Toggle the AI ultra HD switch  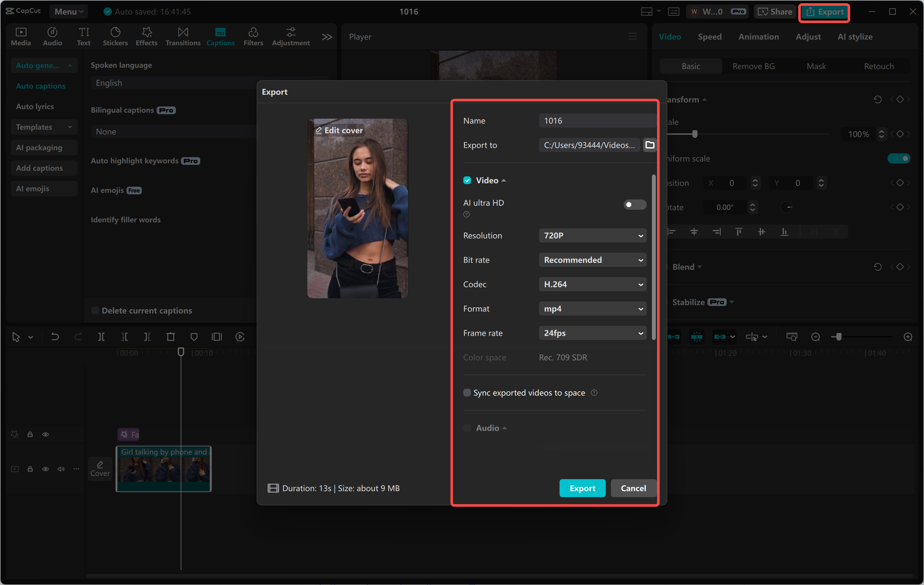(634, 205)
